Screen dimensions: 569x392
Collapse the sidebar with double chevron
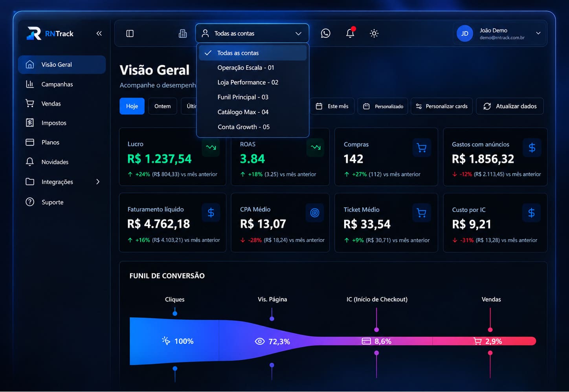[x=99, y=33]
